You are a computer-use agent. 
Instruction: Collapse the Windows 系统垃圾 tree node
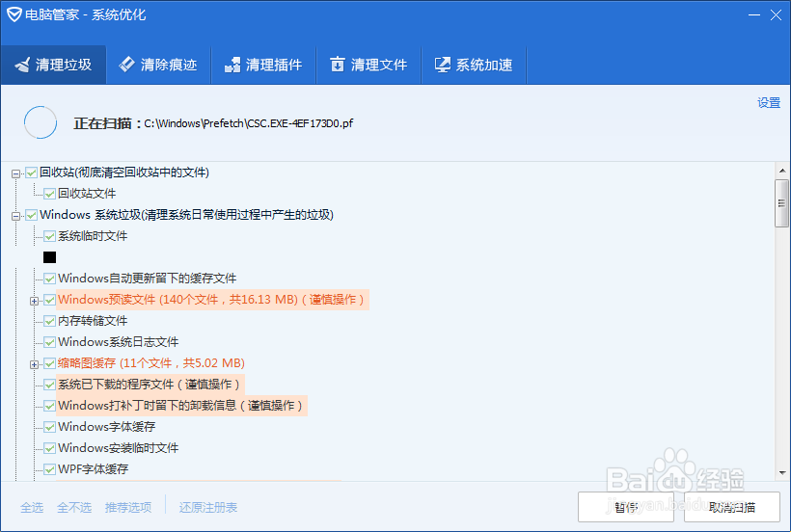[15, 216]
